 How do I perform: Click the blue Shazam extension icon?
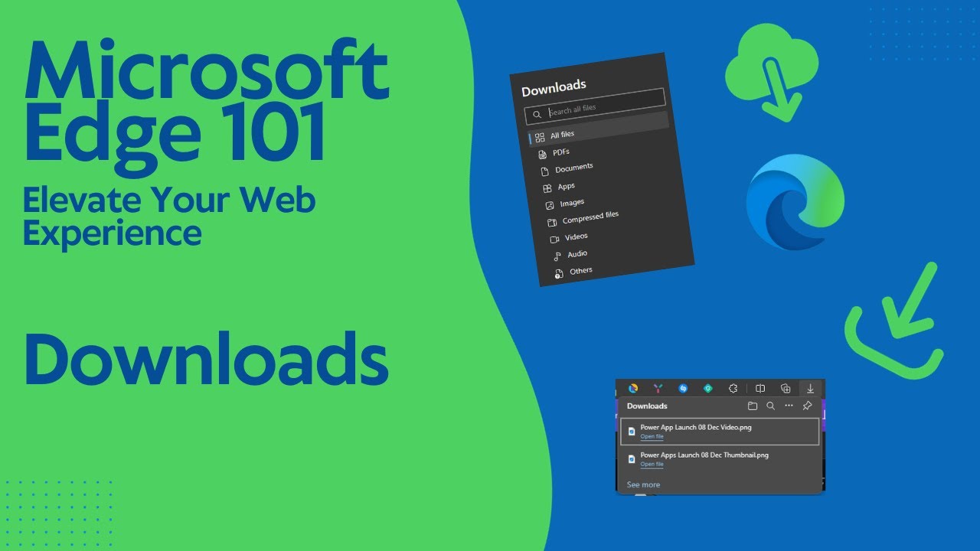[683, 389]
